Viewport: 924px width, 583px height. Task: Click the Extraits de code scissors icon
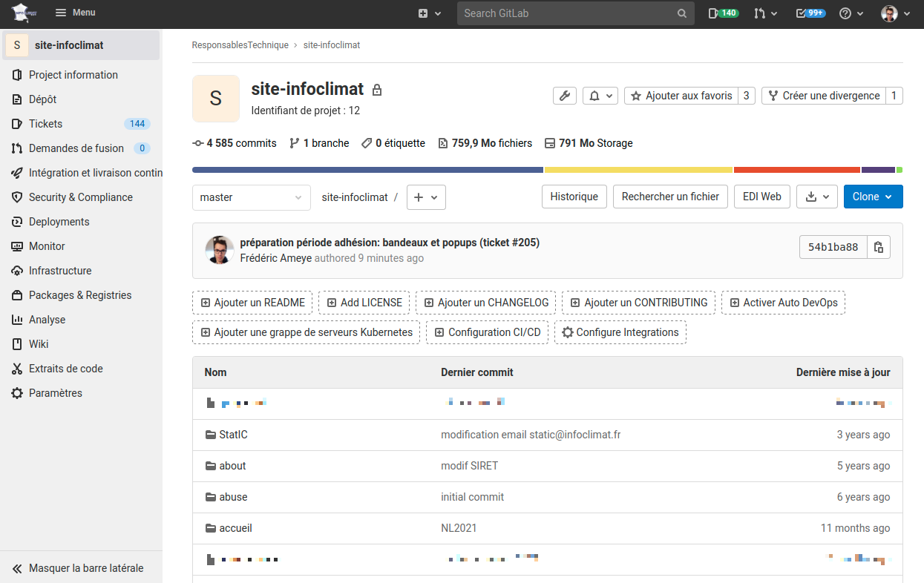[x=17, y=369]
